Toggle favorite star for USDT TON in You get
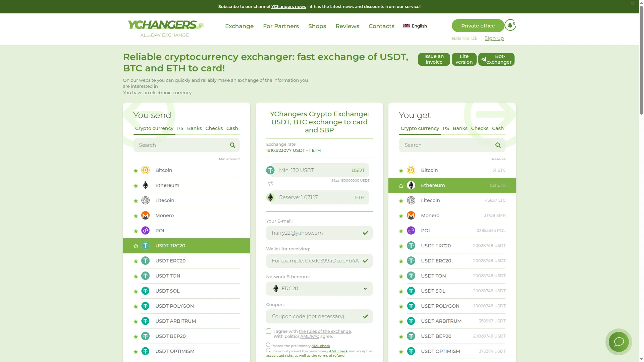Viewport: 644px width, 362px height. [401, 277]
